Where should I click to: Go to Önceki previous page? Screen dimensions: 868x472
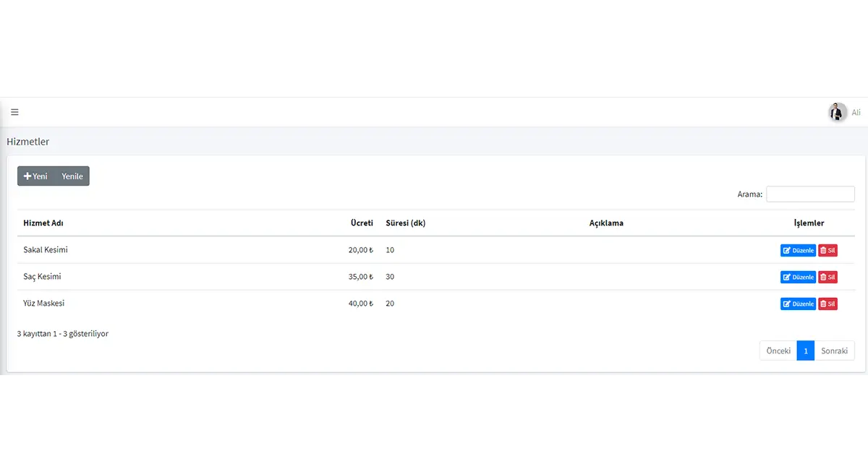pos(778,351)
